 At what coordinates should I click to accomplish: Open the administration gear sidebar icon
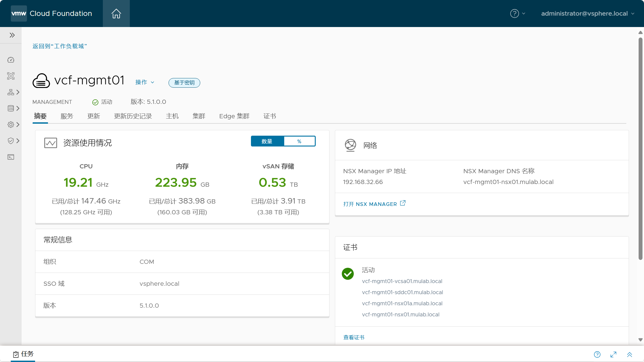coord(11,125)
